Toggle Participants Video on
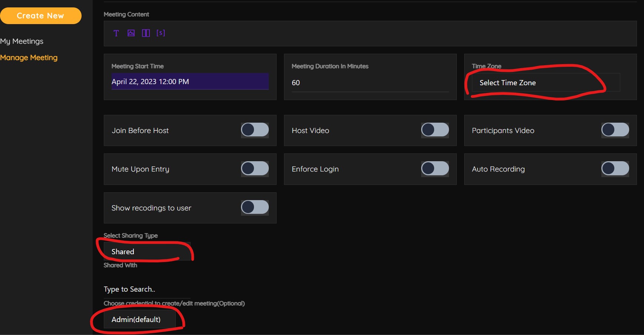Viewport: 644px width, 335px height. (615, 130)
